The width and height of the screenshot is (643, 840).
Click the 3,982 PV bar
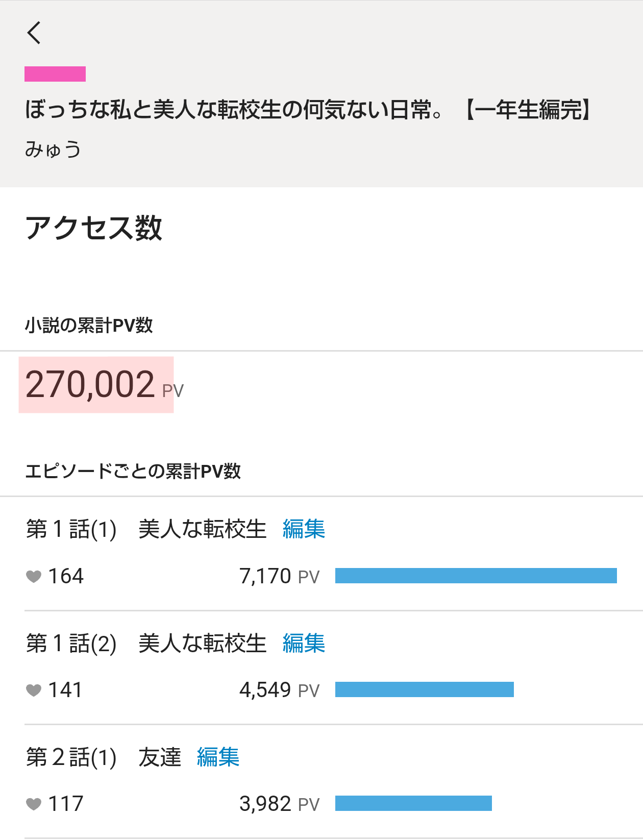point(413,803)
